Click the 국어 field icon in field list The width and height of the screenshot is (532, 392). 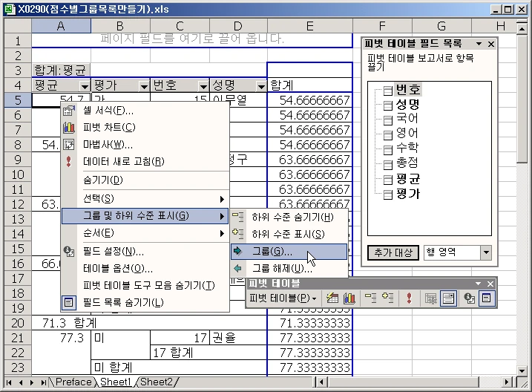coord(388,120)
